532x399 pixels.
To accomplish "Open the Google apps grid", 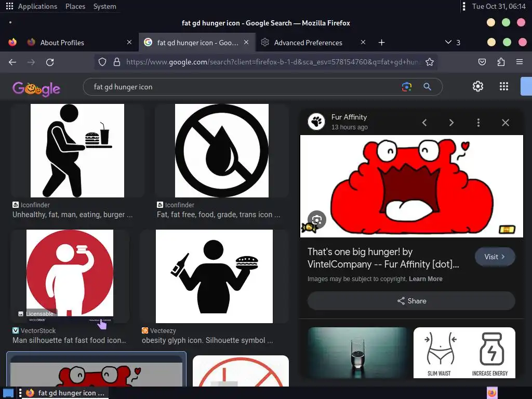I will tap(504, 87).
